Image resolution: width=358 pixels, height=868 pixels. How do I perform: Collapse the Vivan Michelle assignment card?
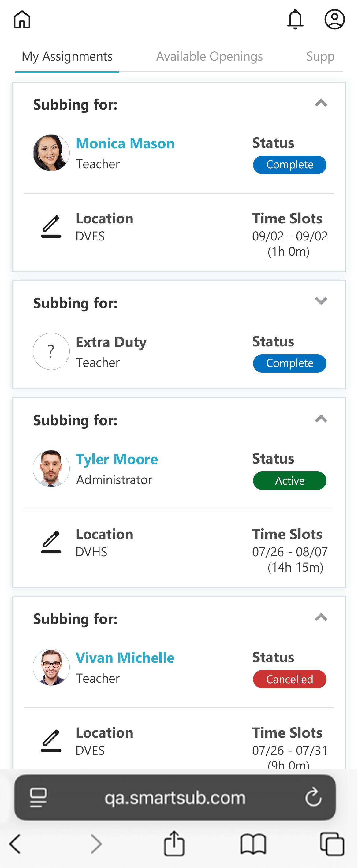(x=321, y=617)
